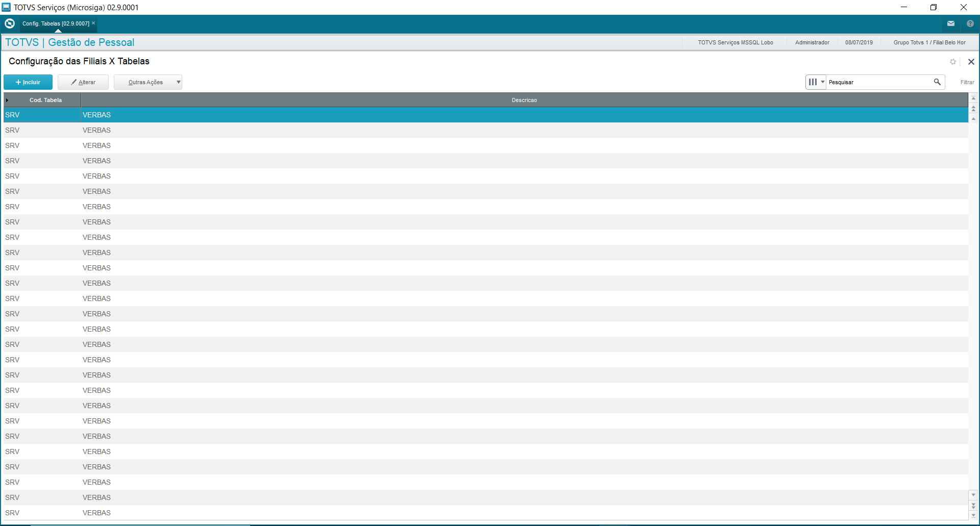Click the TOTVS | Gestão de Pessoal title

click(70, 42)
